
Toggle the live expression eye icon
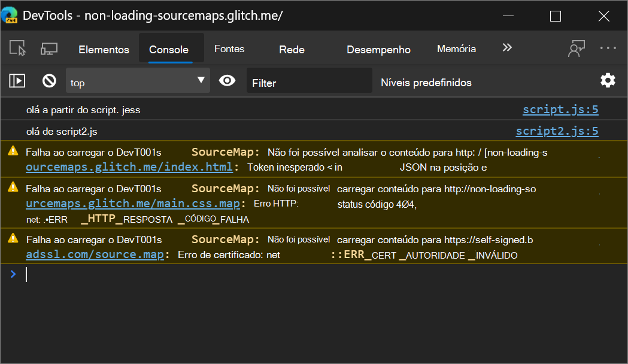[x=227, y=81]
